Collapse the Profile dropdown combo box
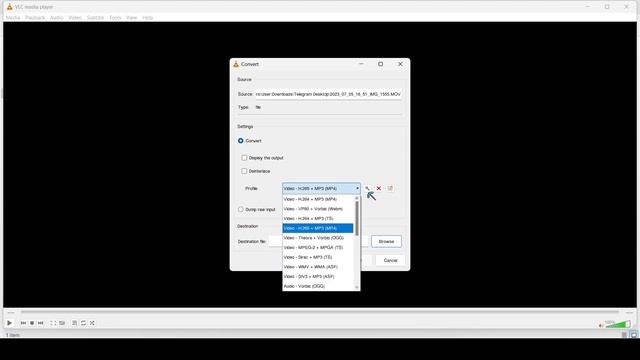 (321, 188)
